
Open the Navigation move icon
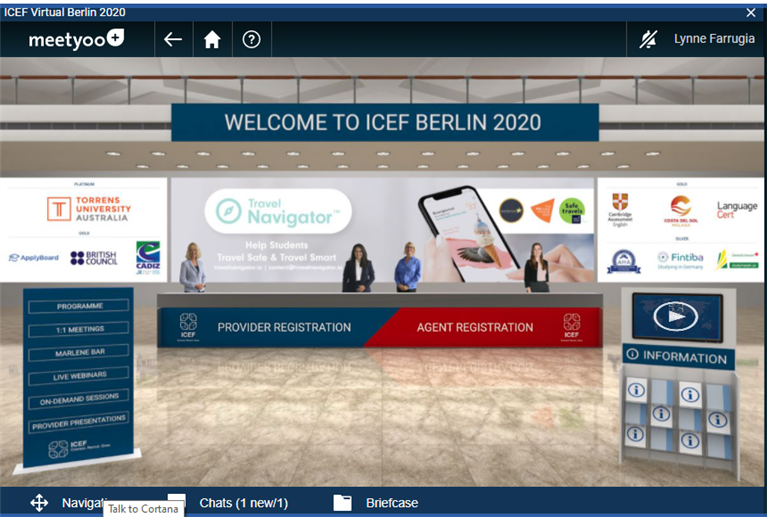pyautogui.click(x=39, y=502)
